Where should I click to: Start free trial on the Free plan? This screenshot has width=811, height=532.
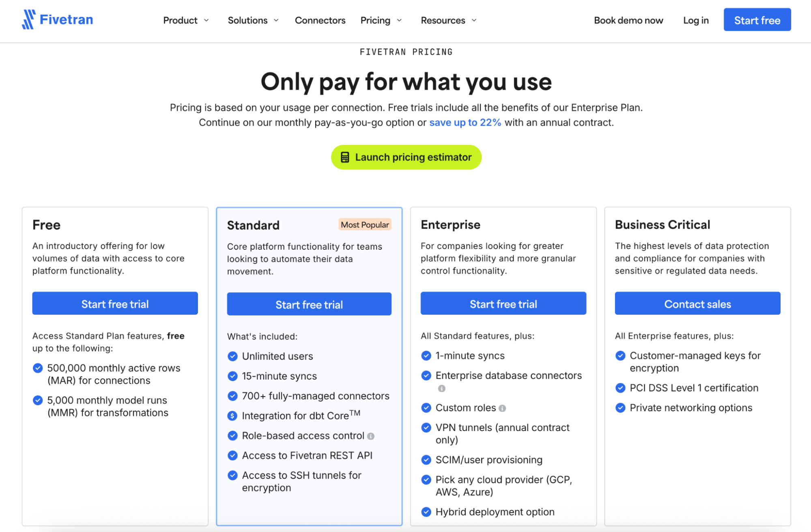115,303
